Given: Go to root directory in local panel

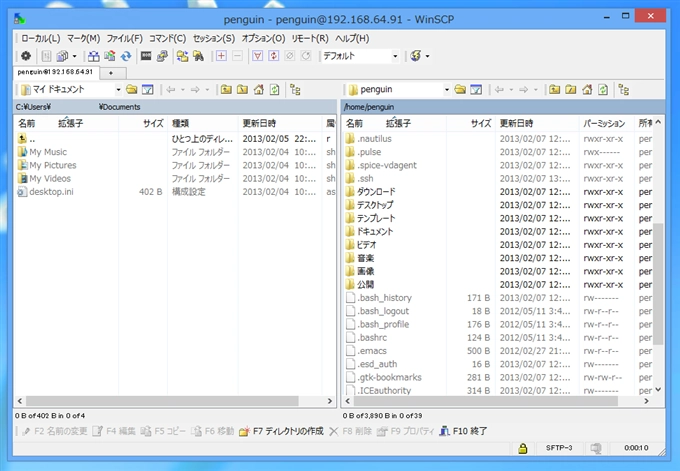Looking at the screenshot, I should (x=242, y=90).
